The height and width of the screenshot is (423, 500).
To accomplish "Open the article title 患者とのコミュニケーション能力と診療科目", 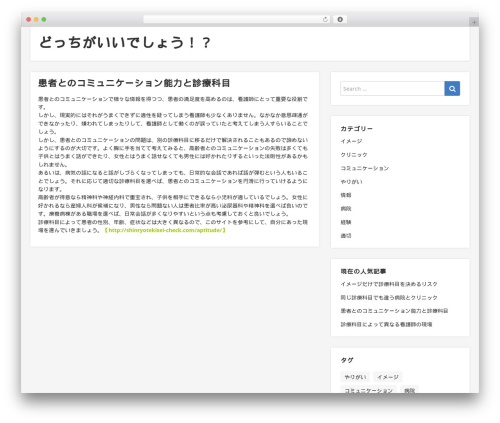I will point(134,83).
